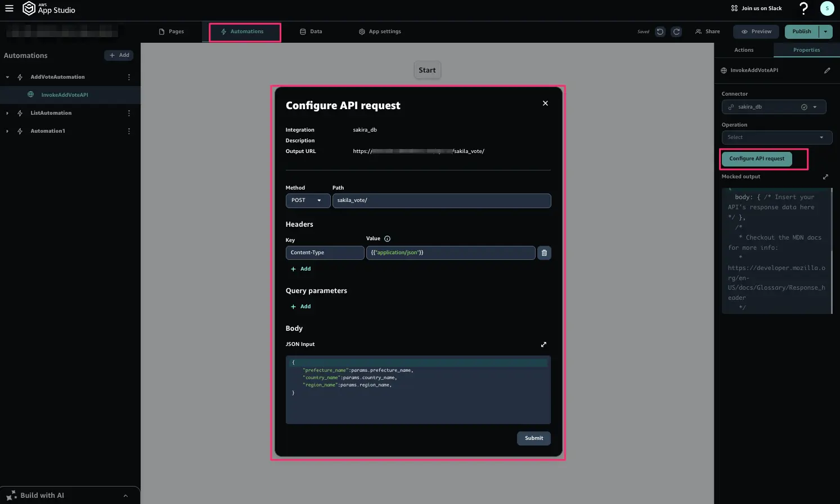Click the Path input field
The width and height of the screenshot is (840, 504).
[x=441, y=200]
